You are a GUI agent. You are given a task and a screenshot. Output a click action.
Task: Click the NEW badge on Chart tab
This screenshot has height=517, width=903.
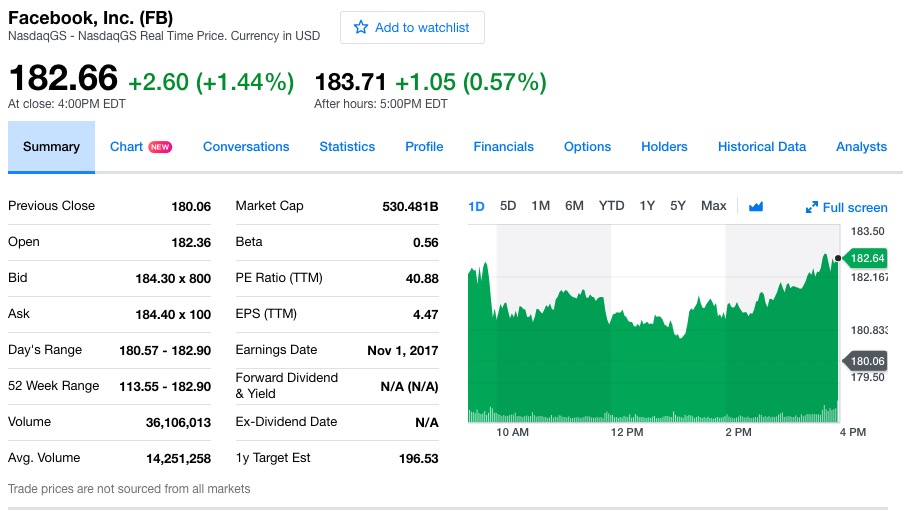[x=160, y=147]
